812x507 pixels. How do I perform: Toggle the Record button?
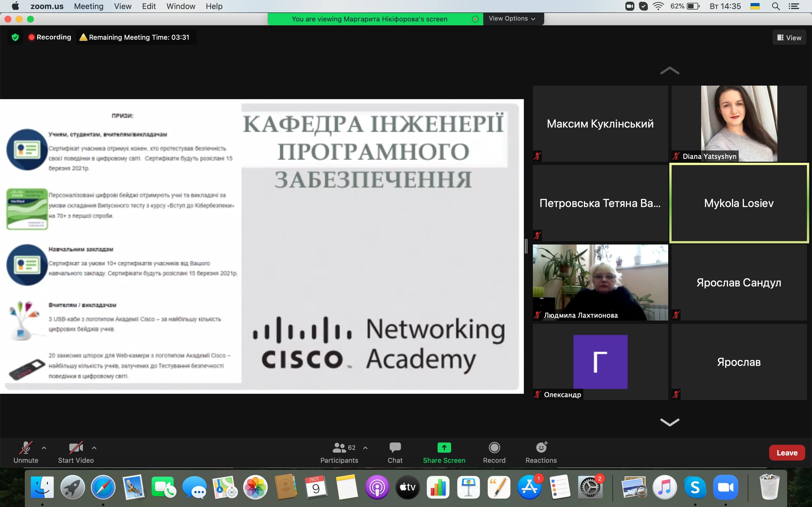coord(494,452)
